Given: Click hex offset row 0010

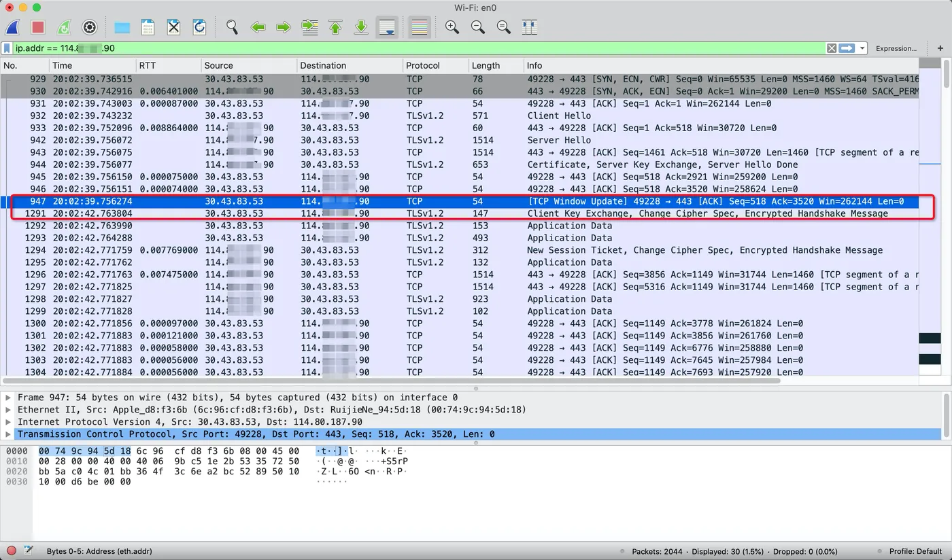Looking at the screenshot, I should [x=16, y=461].
